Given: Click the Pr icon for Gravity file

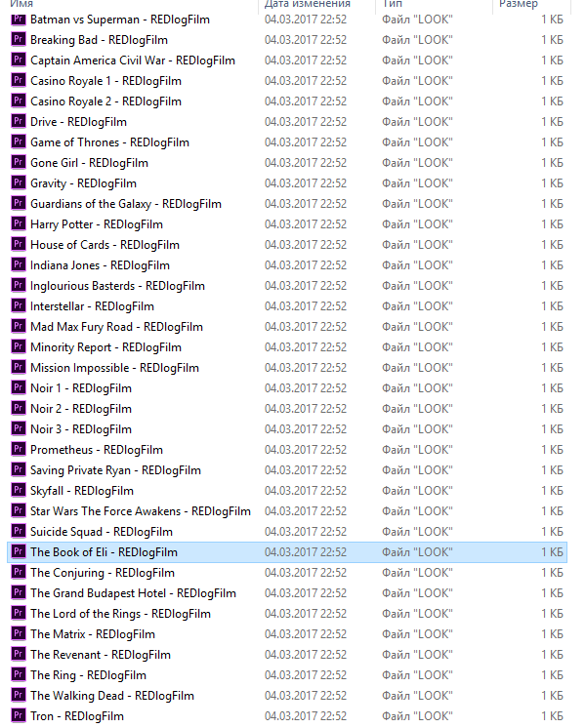Looking at the screenshot, I should [x=19, y=183].
